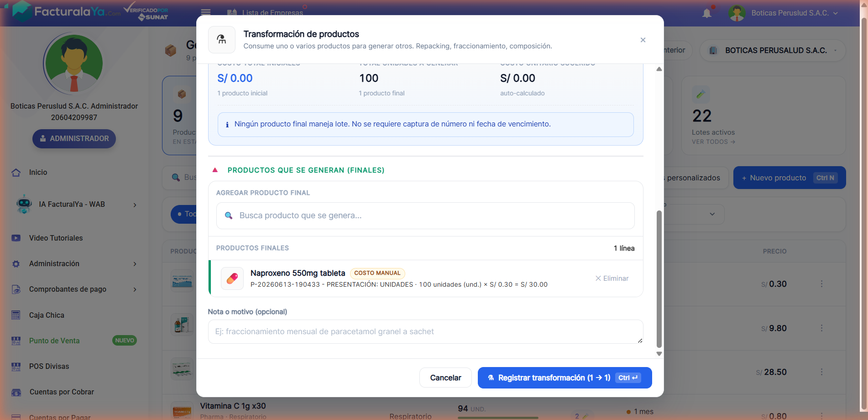Image resolution: width=868 pixels, height=420 pixels.
Task: Click Vitamina C 1g x30 product name
Action: tap(233, 406)
